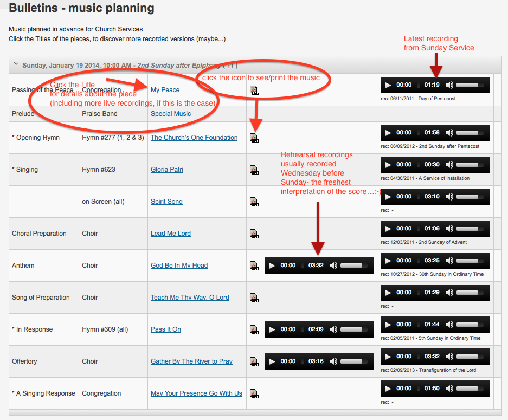
Task: Play the Gather By The River Sunday recording
Action: pyautogui.click(x=389, y=356)
